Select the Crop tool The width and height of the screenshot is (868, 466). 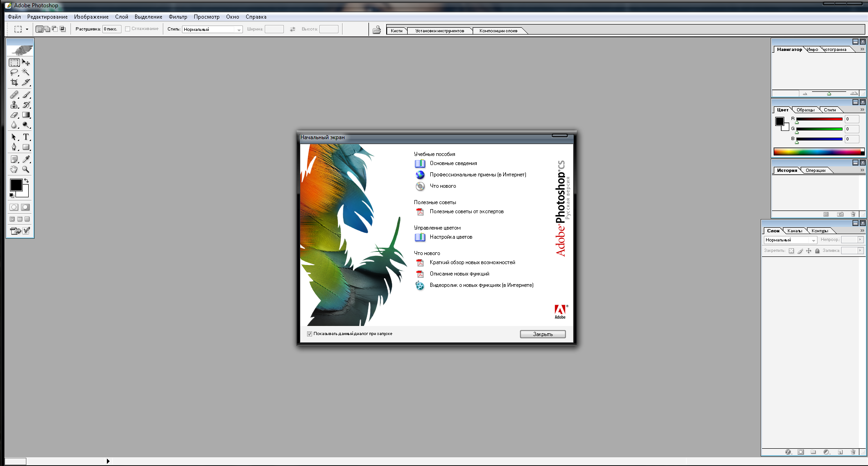[14, 82]
